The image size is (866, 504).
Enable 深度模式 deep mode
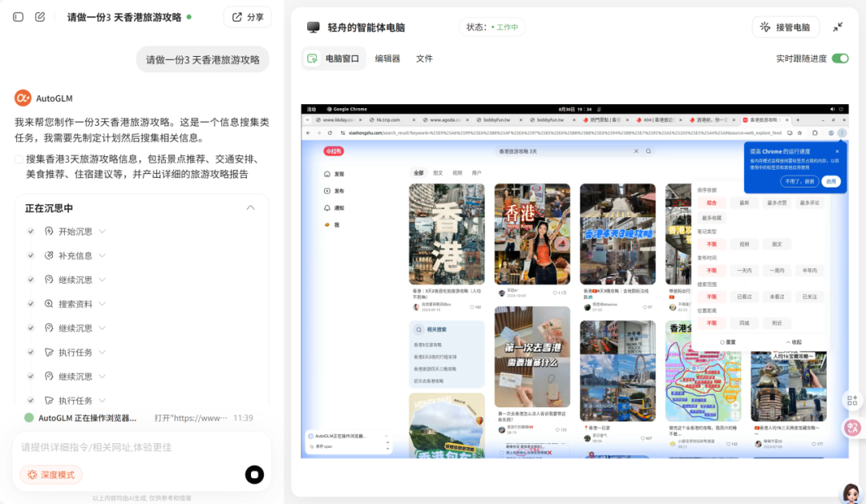pos(51,474)
